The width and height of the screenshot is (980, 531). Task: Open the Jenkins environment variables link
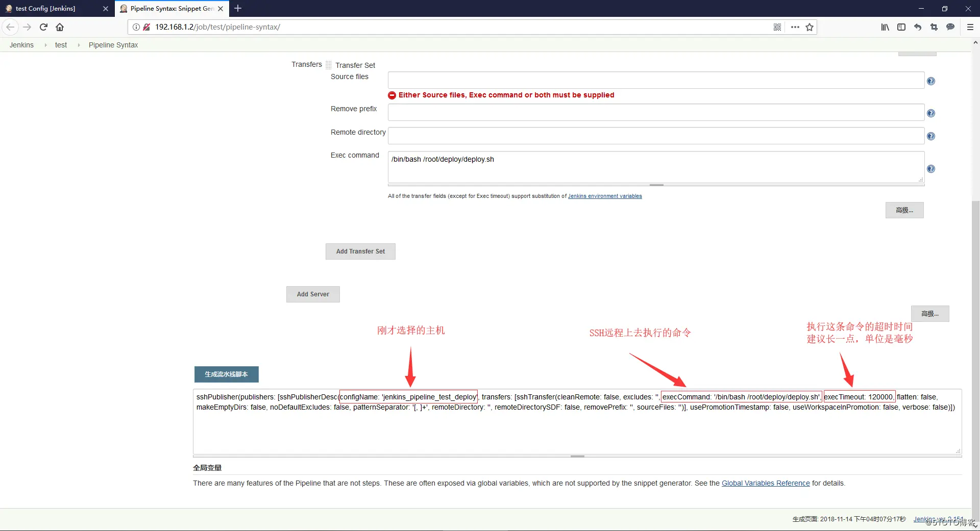(x=605, y=196)
